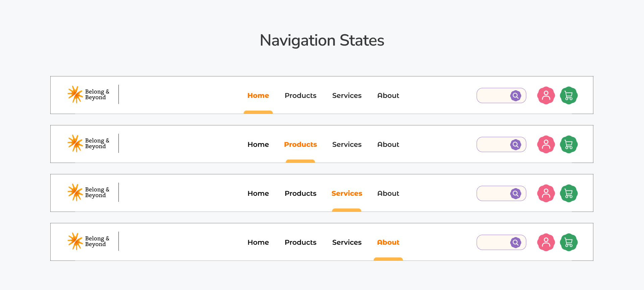
Task: Click the green cart icon in the first navbar
Action: (x=569, y=96)
